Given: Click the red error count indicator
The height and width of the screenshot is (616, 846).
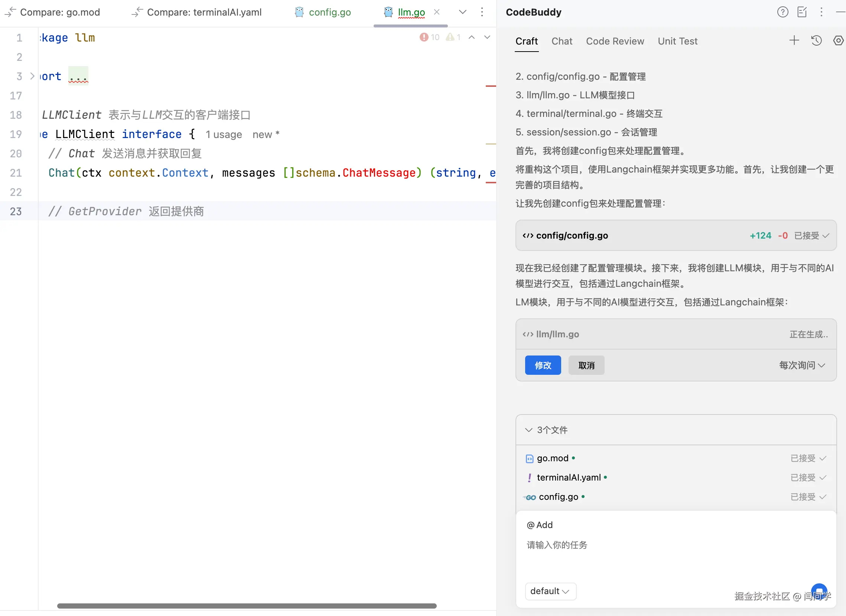Looking at the screenshot, I should coord(429,37).
